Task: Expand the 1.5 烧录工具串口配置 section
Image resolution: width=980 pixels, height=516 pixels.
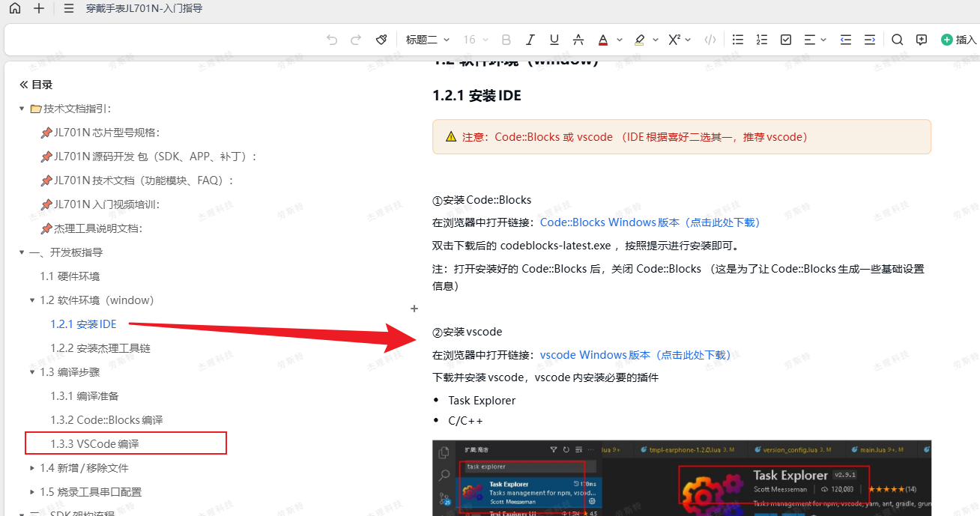Action: point(32,492)
